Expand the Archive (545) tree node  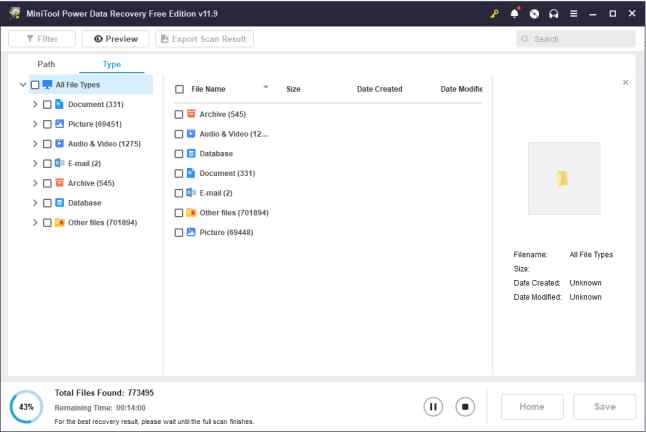35,183
